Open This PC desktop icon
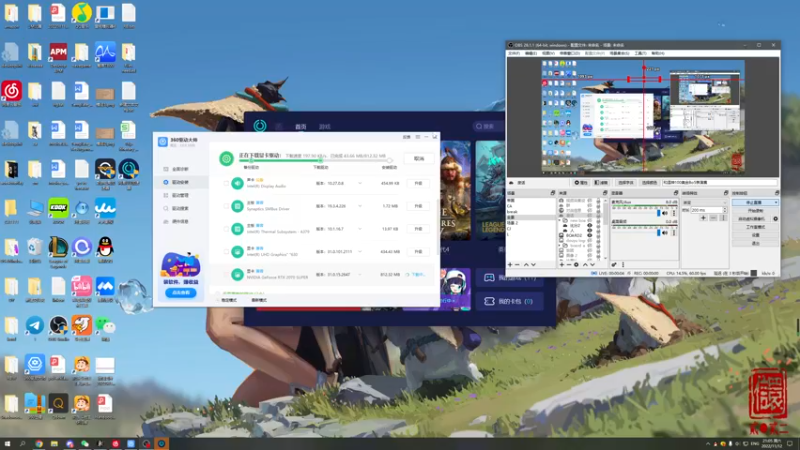The height and width of the screenshot is (450, 800). coord(35,208)
